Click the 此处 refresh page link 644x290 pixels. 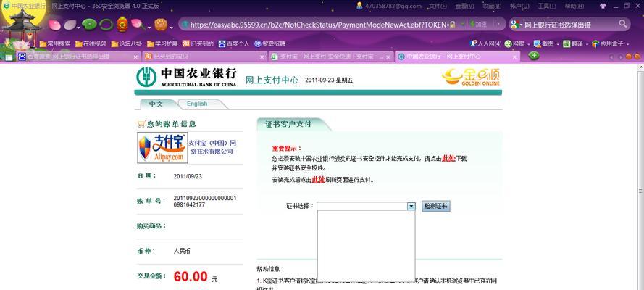318,180
